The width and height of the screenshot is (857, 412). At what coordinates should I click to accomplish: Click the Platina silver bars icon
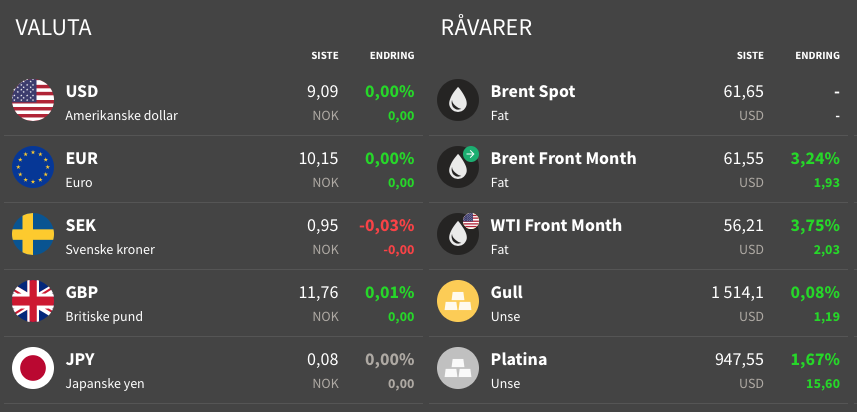pos(458,368)
